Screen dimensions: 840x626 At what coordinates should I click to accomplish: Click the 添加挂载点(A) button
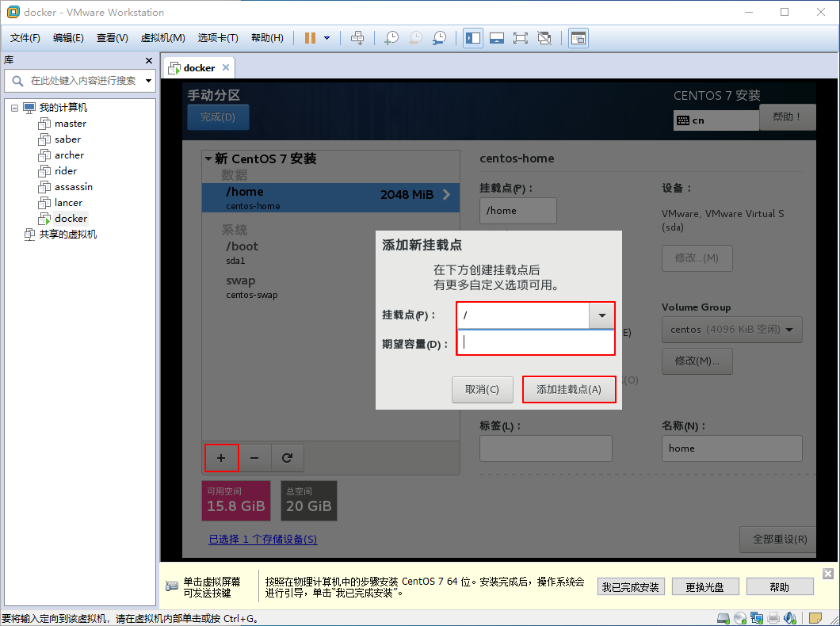coord(569,389)
